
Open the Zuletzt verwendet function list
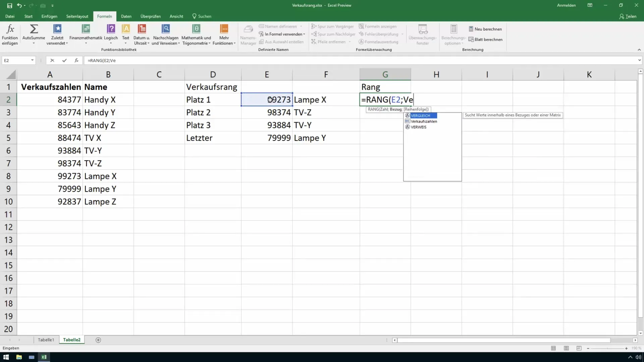click(x=57, y=35)
